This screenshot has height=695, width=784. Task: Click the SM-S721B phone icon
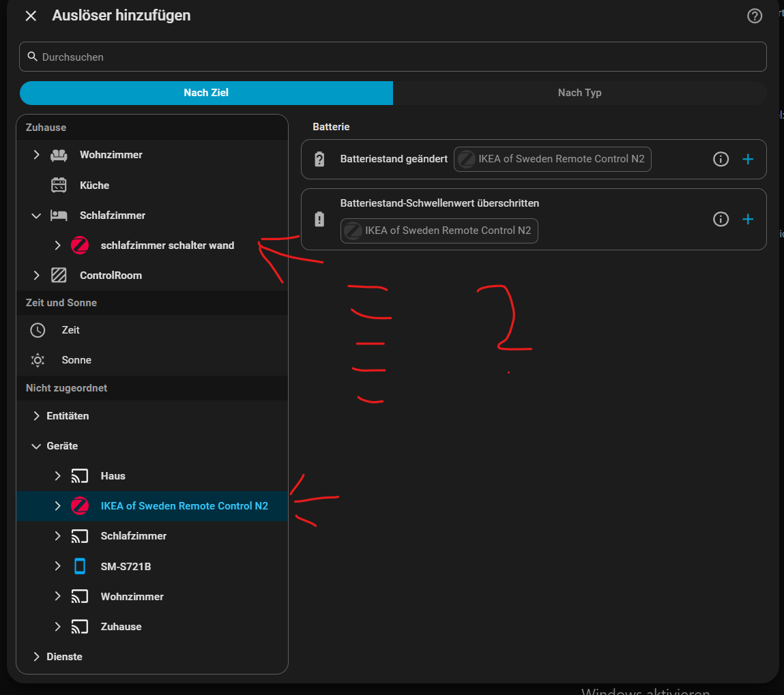pos(80,566)
